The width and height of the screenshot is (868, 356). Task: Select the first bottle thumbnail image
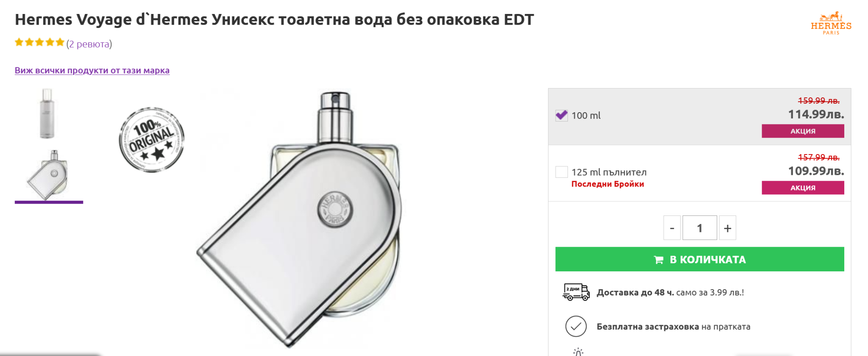pos(47,113)
